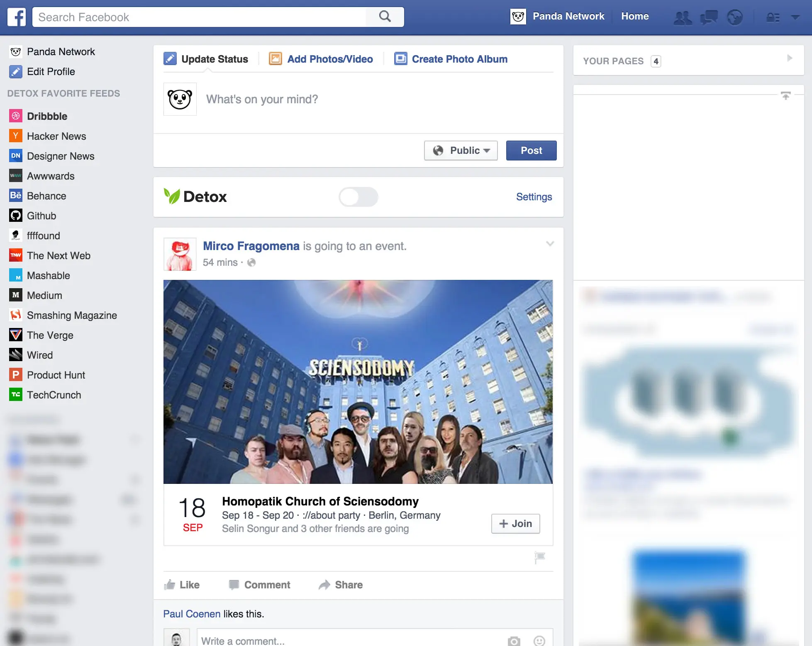Click the search magnifier icon

(x=385, y=17)
